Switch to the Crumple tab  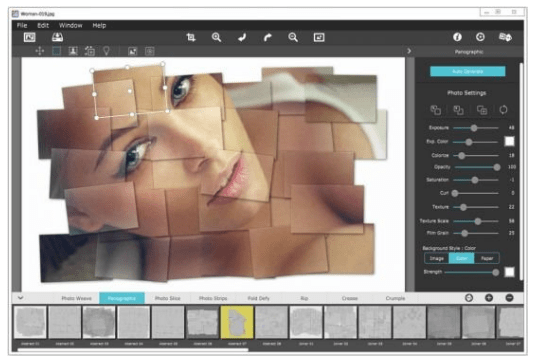(395, 298)
